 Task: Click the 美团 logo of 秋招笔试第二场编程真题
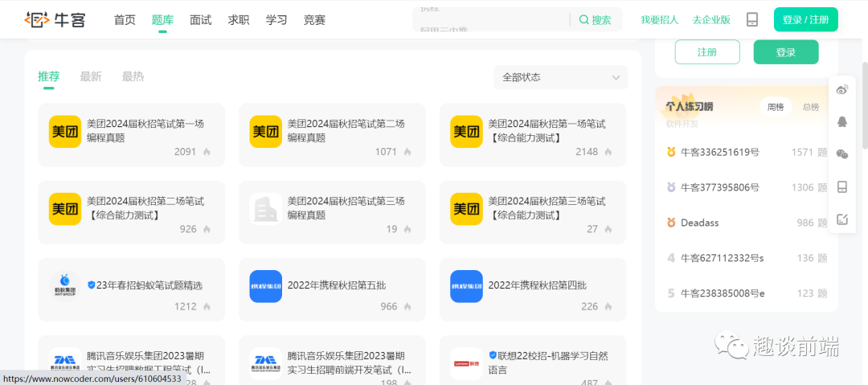[x=266, y=132]
